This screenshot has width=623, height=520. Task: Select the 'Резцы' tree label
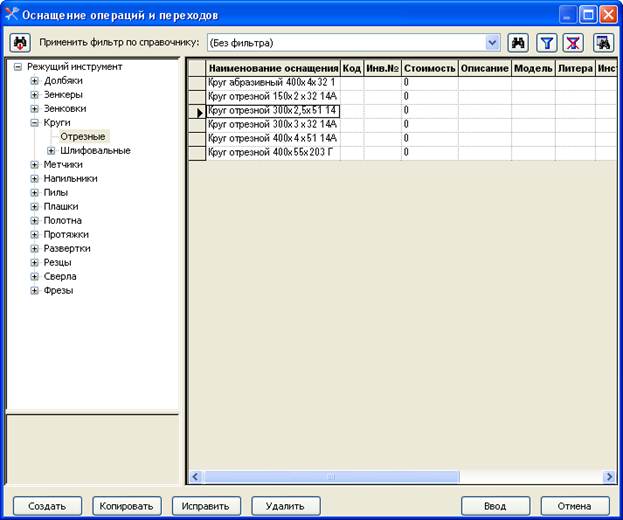click(58, 263)
